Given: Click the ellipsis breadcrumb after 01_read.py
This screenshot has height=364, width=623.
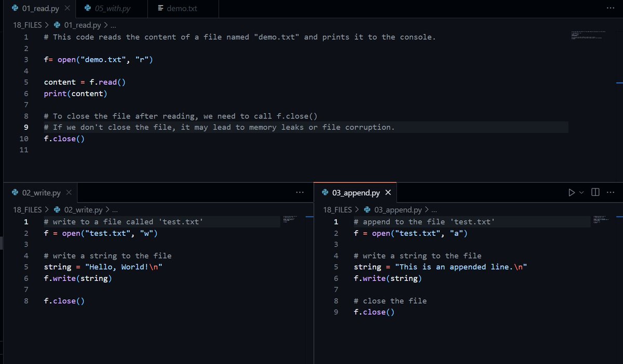Looking at the screenshot, I should click(113, 24).
